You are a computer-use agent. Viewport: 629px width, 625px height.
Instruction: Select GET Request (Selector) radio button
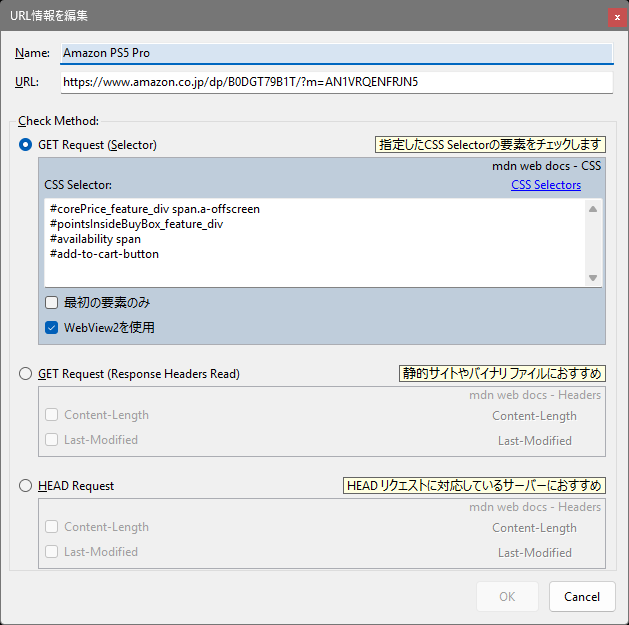(x=26, y=145)
